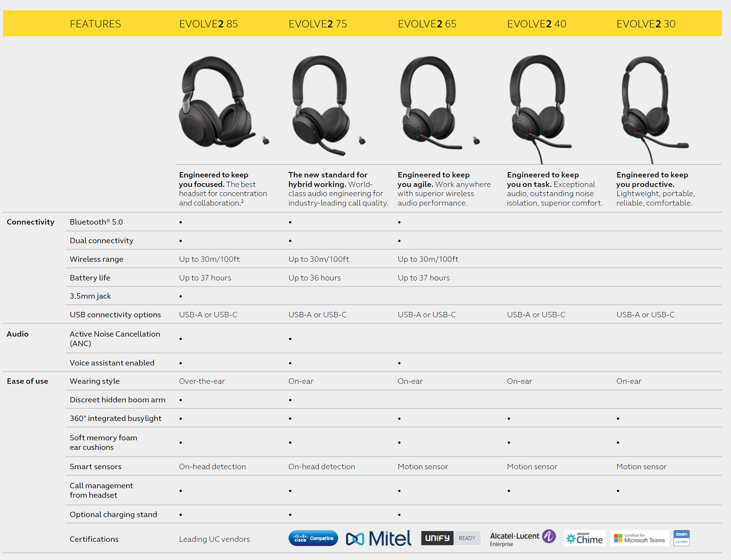Viewport: 731px width, 560px height.
Task: Click 'Engineered to keep you agile' description
Action: (x=444, y=189)
